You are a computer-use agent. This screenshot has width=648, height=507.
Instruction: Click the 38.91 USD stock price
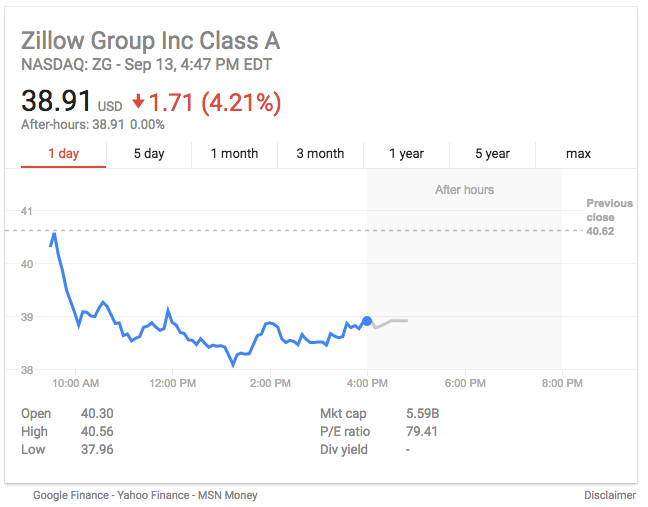58,102
